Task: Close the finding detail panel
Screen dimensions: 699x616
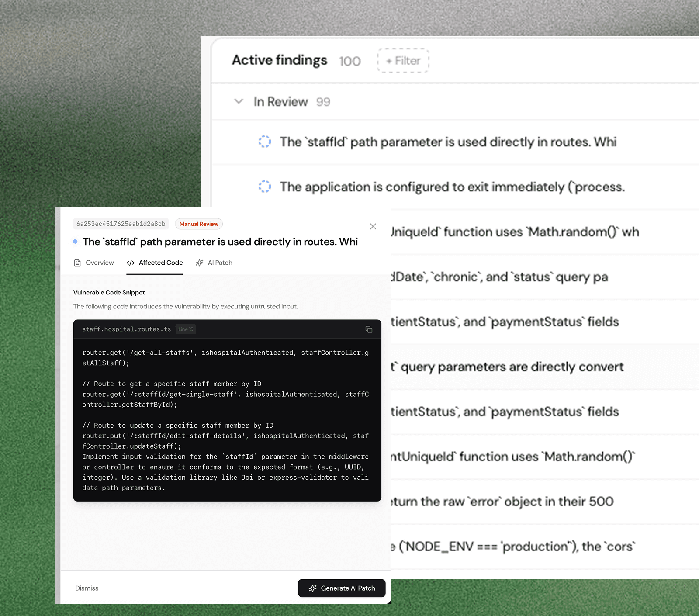Action: click(373, 226)
